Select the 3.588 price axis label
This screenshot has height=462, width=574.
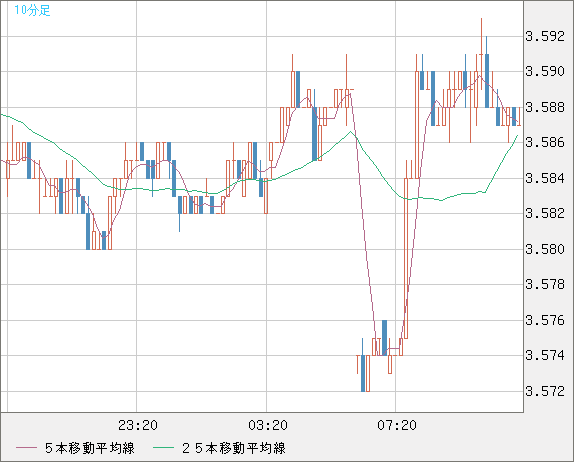tap(545, 107)
